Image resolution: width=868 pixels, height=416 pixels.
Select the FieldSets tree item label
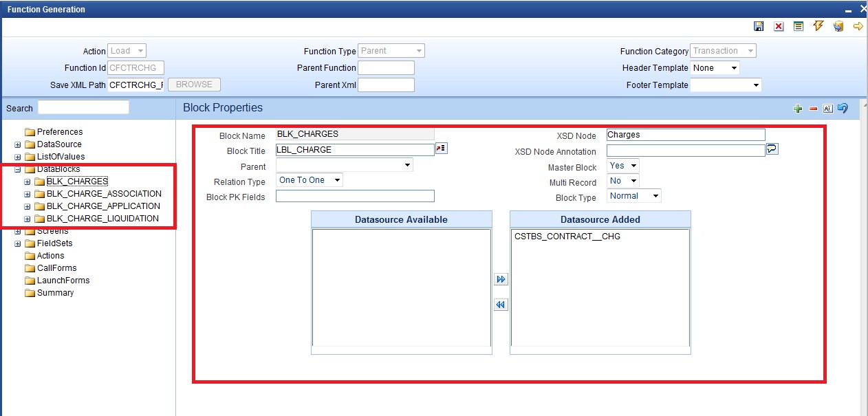[54, 243]
